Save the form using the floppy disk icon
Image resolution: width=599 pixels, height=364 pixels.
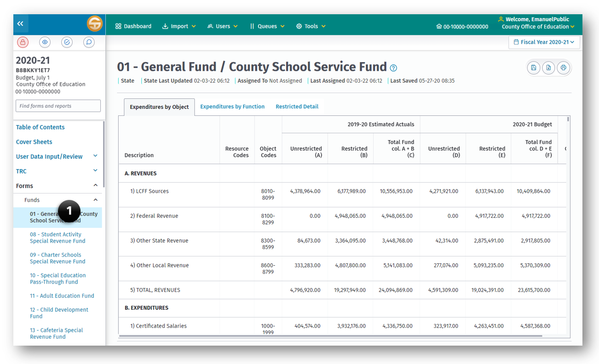click(x=533, y=68)
